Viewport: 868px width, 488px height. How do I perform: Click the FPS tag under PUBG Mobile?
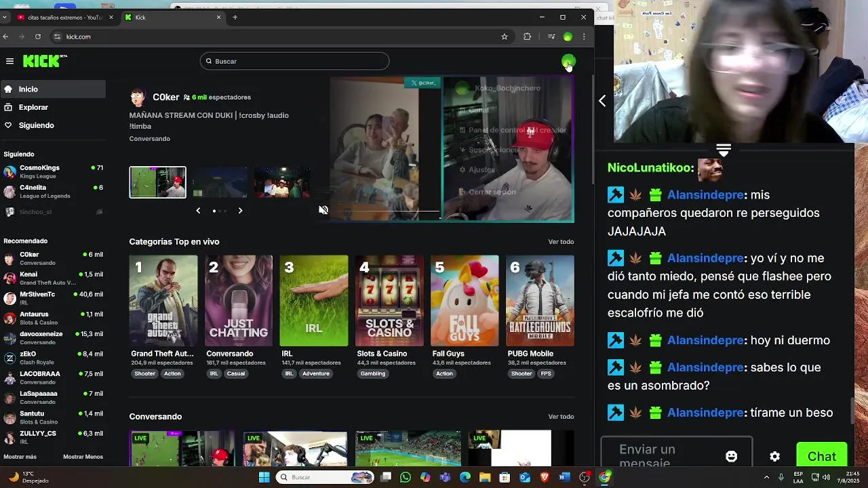(x=546, y=373)
